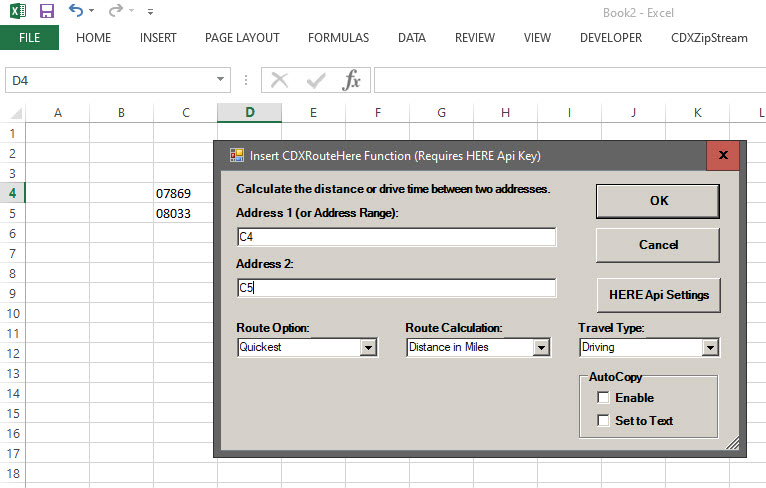Click the dialog resize grip corner
This screenshot has width=766, height=488.
tap(732, 443)
